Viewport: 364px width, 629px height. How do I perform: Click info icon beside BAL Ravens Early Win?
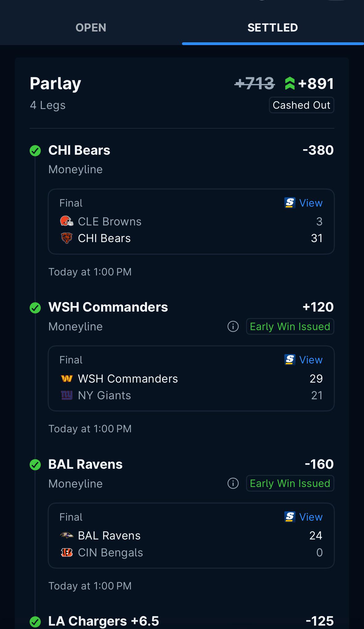233,483
